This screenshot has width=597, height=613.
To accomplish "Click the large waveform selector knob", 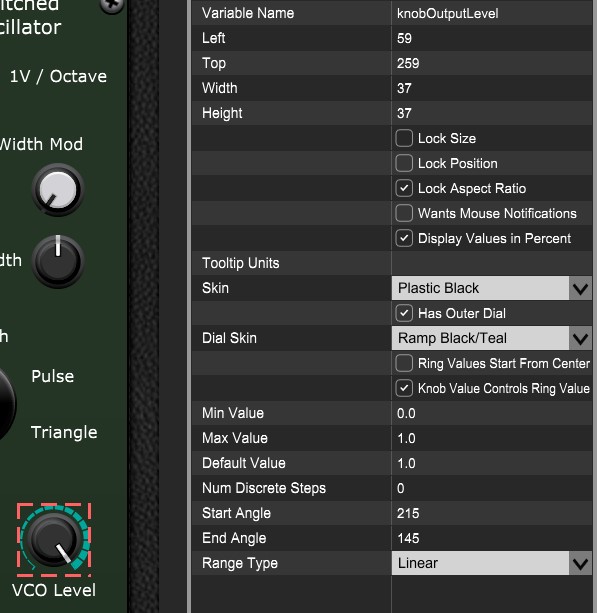I will coord(5,404).
